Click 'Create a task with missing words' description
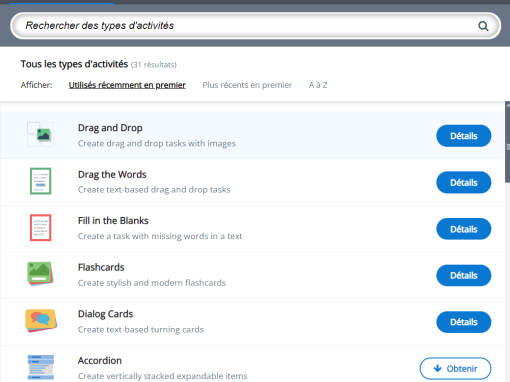The image size is (510, 382). (x=160, y=236)
